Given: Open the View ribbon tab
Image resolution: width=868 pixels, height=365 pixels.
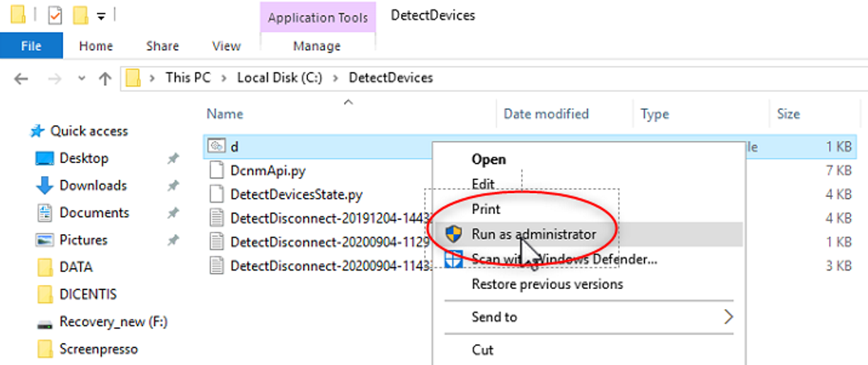Looking at the screenshot, I should (x=226, y=46).
